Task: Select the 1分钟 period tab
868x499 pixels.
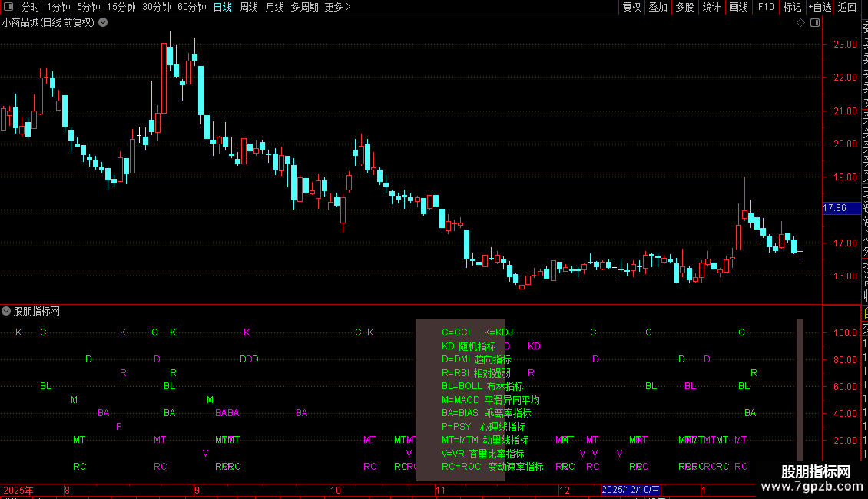Action: (58, 7)
